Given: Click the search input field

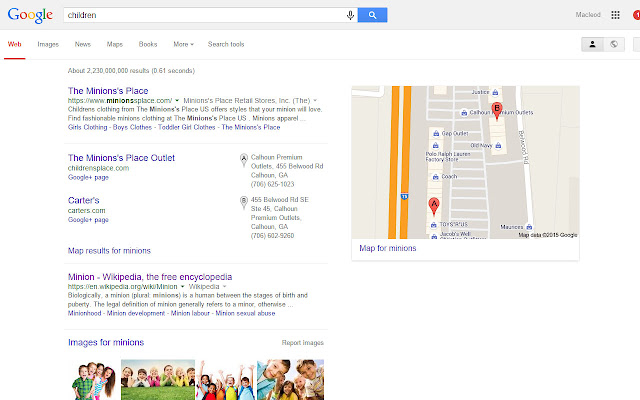Looking at the screenshot, I should click(x=204, y=15).
